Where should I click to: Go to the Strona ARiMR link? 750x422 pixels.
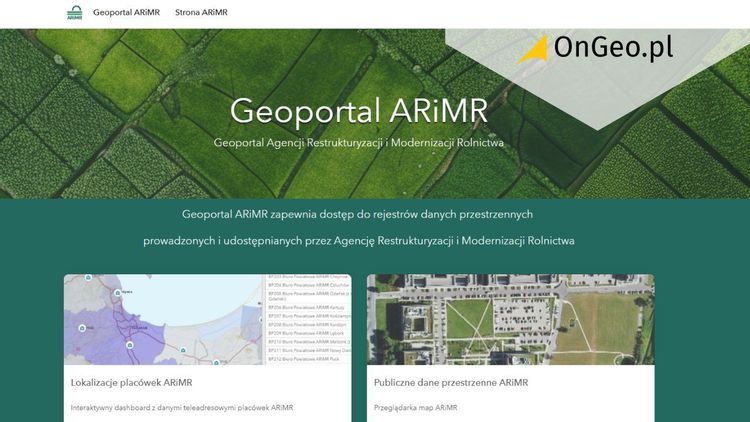click(x=201, y=12)
